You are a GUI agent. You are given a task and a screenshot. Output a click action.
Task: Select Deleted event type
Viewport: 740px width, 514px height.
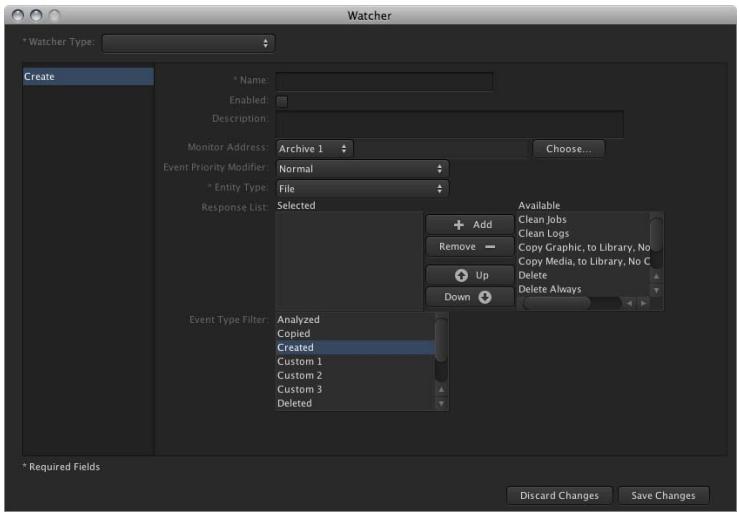click(x=355, y=403)
